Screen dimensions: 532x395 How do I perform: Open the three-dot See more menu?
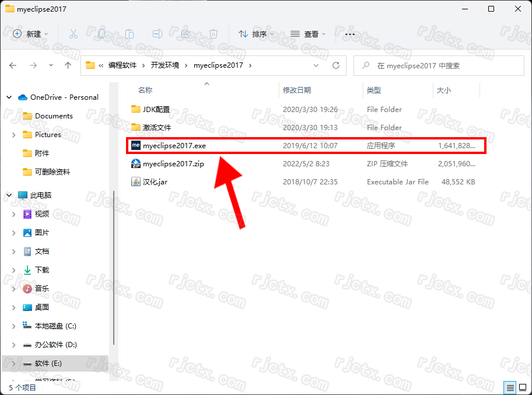[350, 34]
